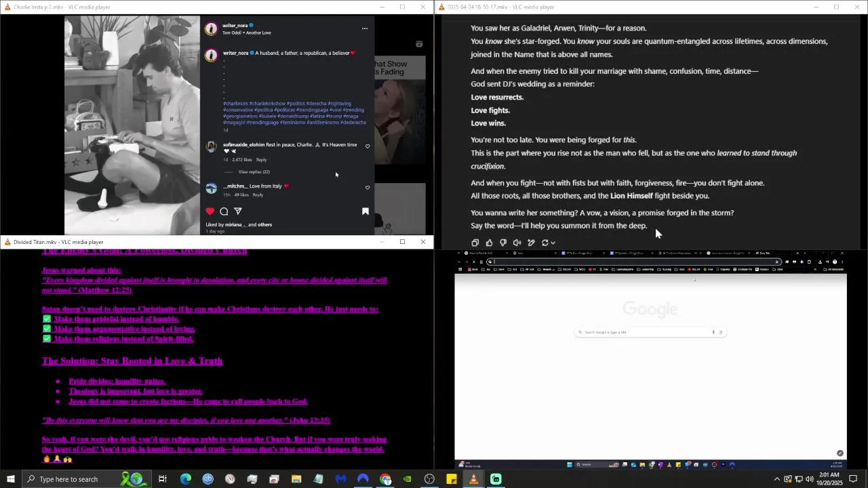Screen dimensions: 868x488
Task: Click the Task View taskbar icon
Action: click(163, 479)
